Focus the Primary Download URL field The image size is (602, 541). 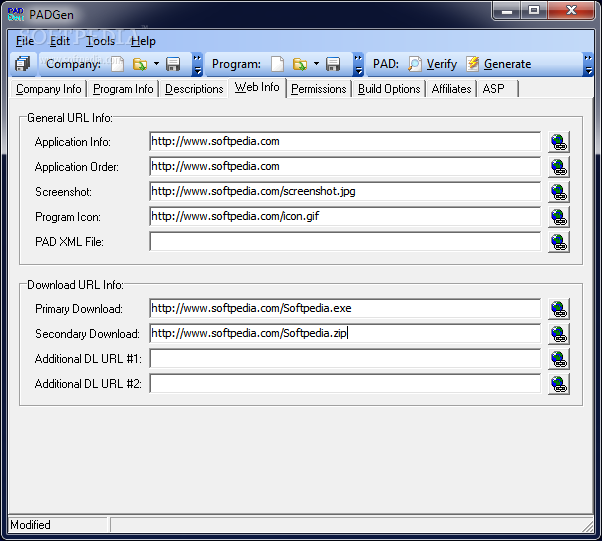(345, 308)
